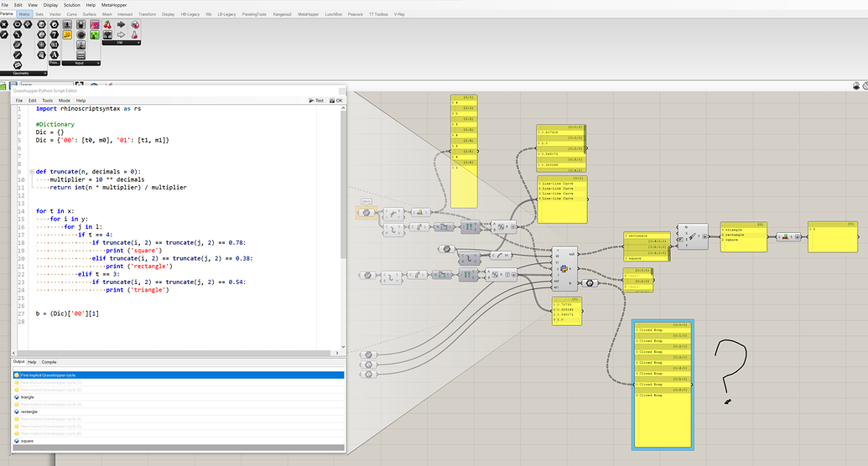Click the hexagon parameter after Python b output
This screenshot has width=868, height=466.
590,282
